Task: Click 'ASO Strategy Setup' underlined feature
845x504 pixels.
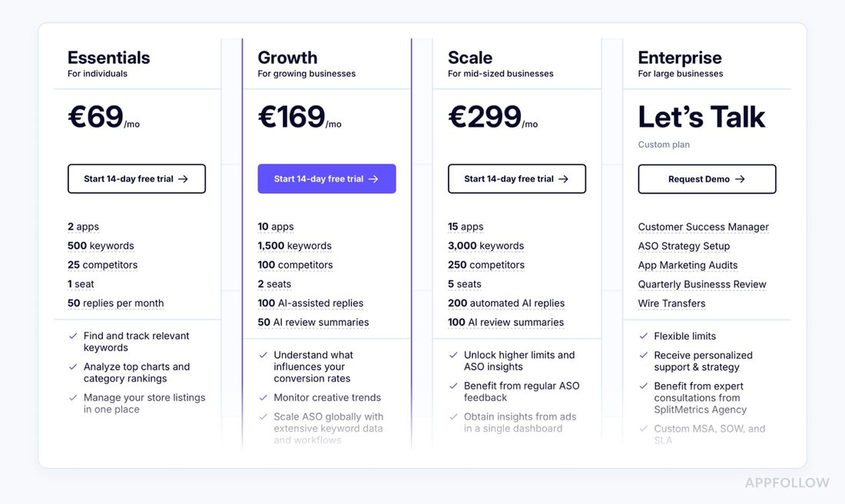Action: click(x=684, y=246)
